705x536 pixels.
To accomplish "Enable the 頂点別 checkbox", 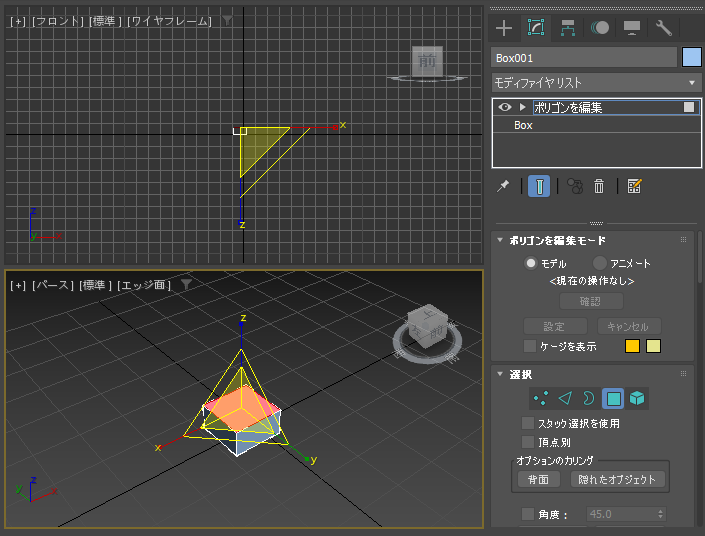I will click(x=528, y=442).
